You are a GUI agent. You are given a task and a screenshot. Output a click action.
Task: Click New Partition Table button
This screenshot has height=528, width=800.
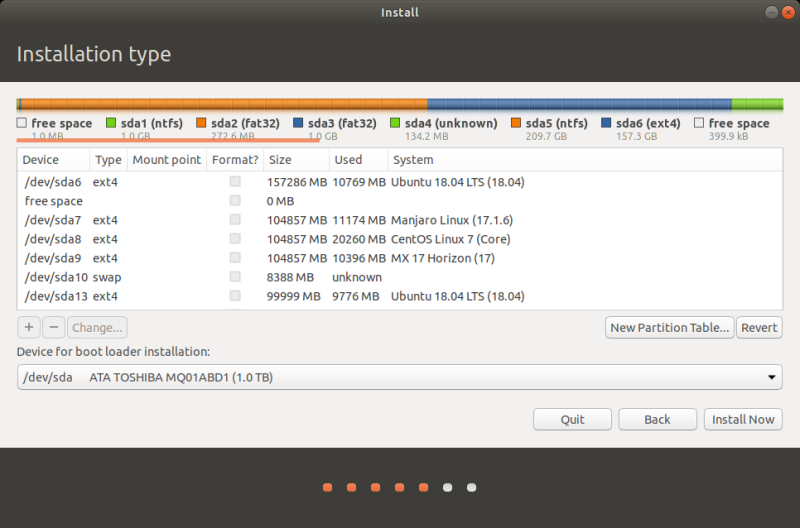click(670, 327)
